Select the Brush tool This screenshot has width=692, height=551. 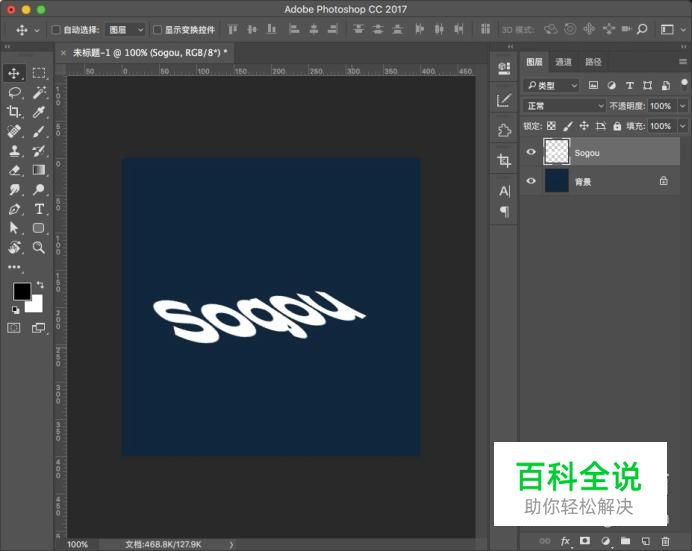(x=39, y=131)
